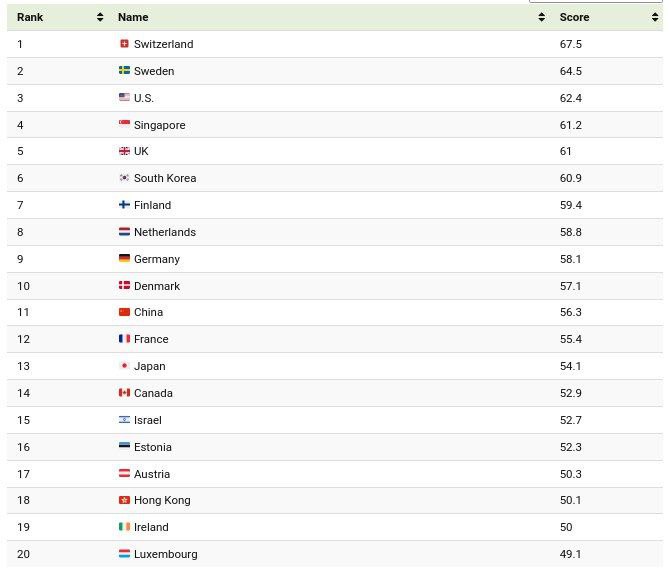The height and width of the screenshot is (587, 669).
Task: Select the Luxembourg country name
Action: click(166, 554)
